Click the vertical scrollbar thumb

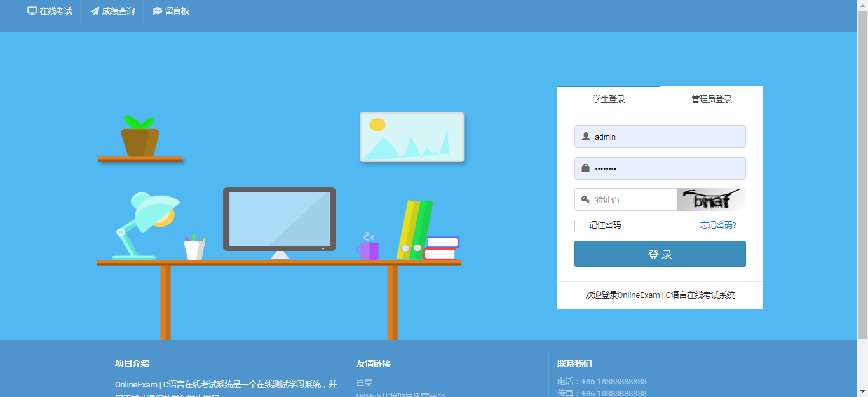[862, 172]
